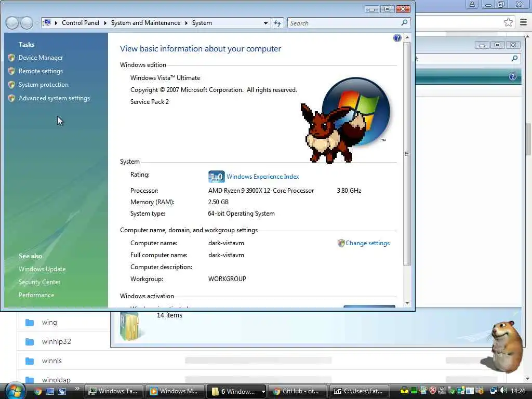Switch to the 7-Zip C:\Users\Fat... taskbar button

point(358,391)
